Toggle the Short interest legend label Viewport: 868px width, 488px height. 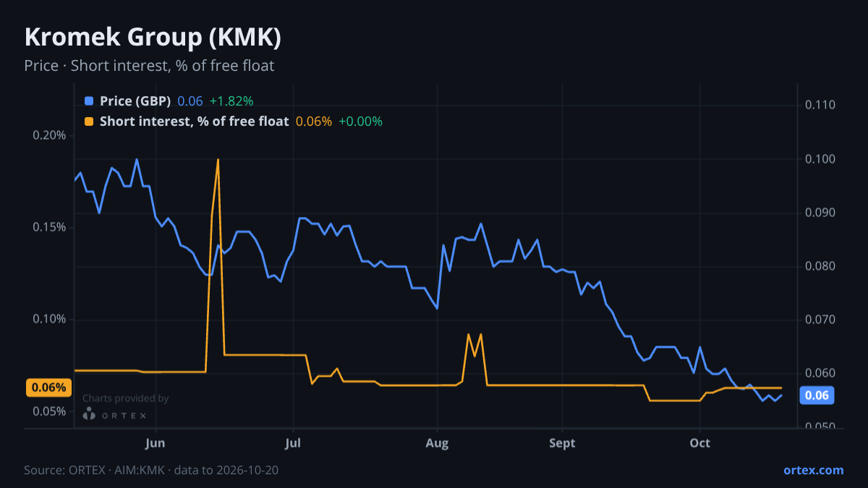pos(194,121)
